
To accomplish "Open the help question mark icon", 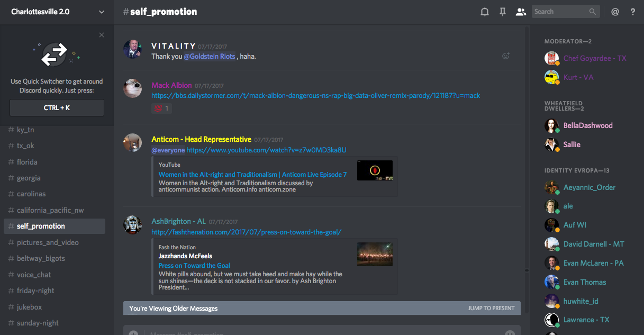I will (633, 12).
